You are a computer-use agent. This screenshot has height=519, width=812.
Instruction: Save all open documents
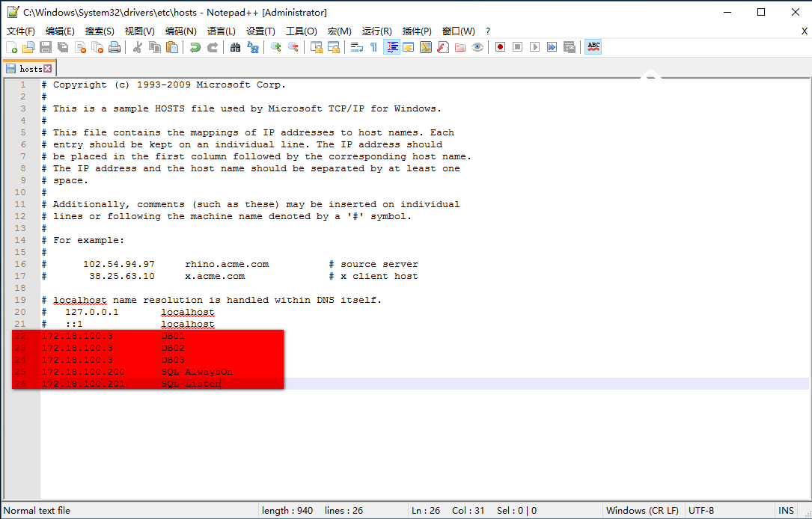pos(64,46)
